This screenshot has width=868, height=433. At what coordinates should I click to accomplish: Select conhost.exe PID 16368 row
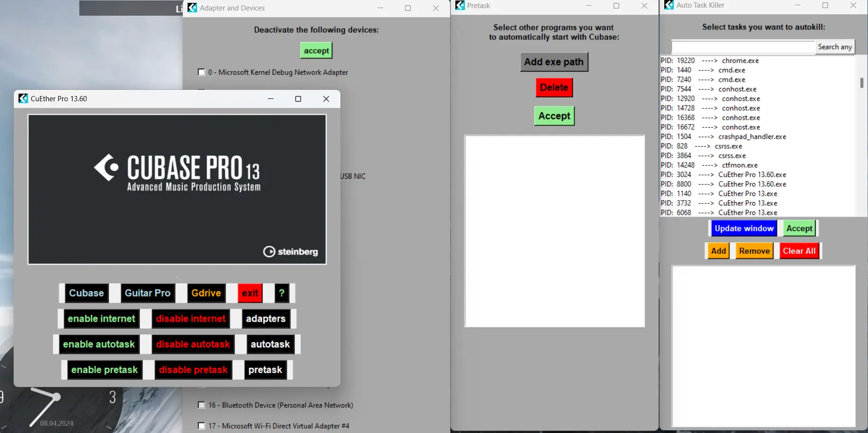pyautogui.click(x=758, y=117)
